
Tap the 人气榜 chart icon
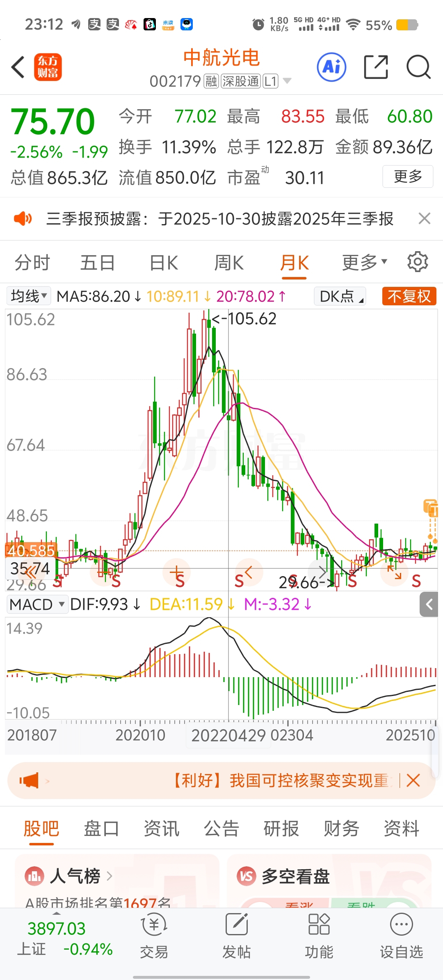coord(34,876)
